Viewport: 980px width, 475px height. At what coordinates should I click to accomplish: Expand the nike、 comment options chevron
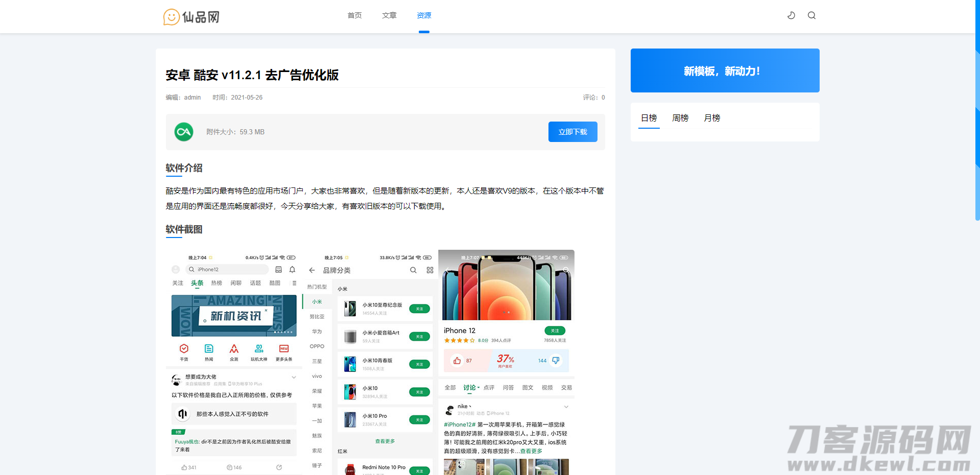tap(566, 407)
